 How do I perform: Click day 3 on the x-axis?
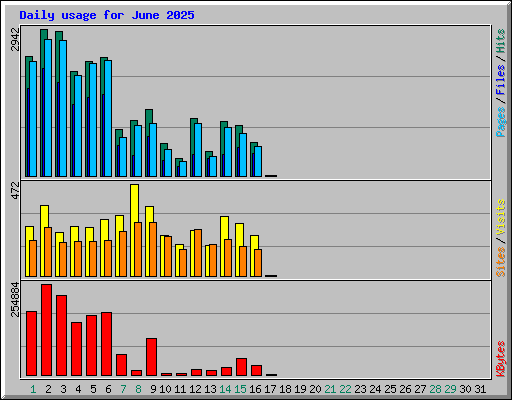[x=63, y=389]
